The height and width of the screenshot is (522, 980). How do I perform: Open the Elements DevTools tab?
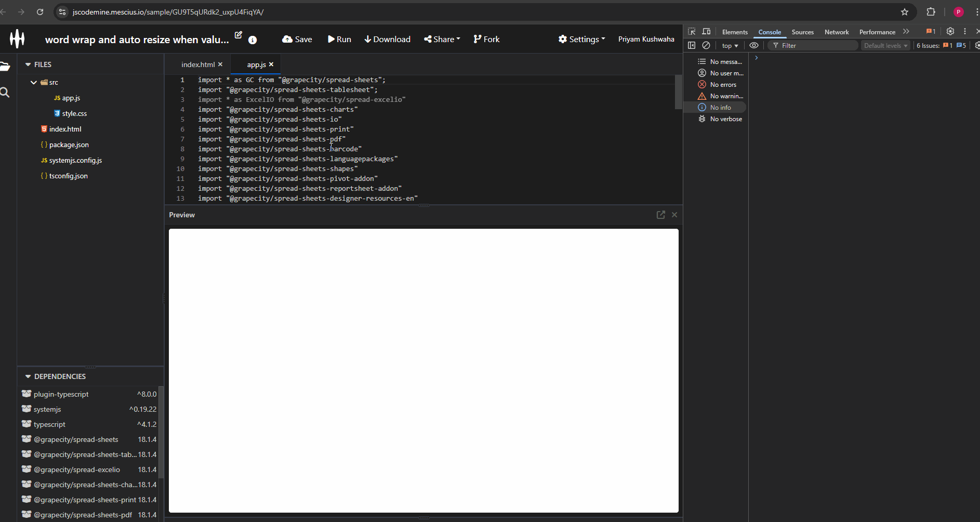[x=735, y=32]
